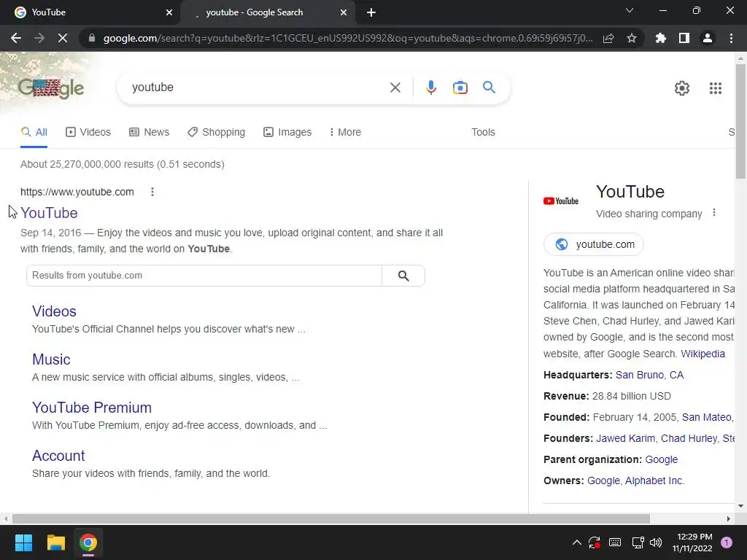Select the All results tab
Screen dimensions: 747x560
(34, 132)
